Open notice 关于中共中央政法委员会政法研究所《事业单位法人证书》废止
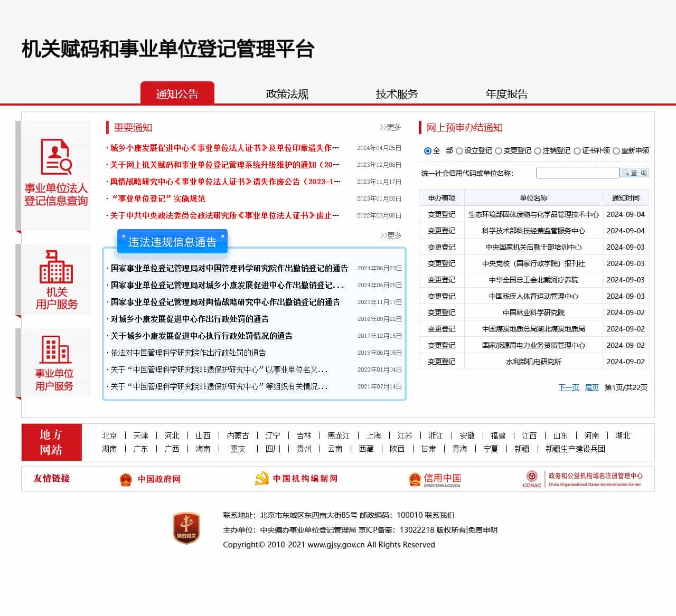This screenshot has width=676, height=616. [x=224, y=215]
